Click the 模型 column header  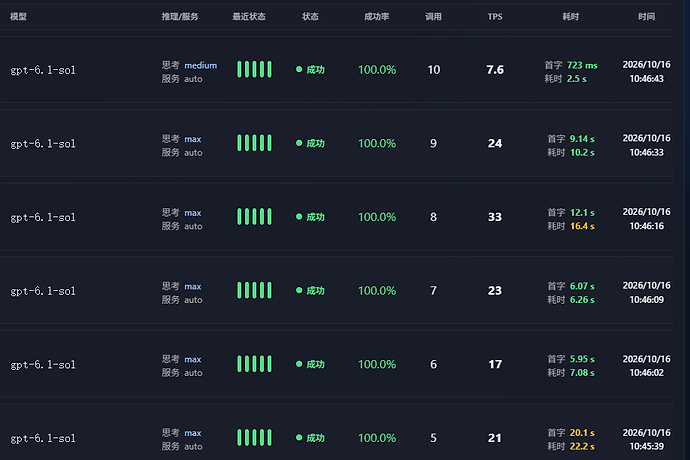18,17
